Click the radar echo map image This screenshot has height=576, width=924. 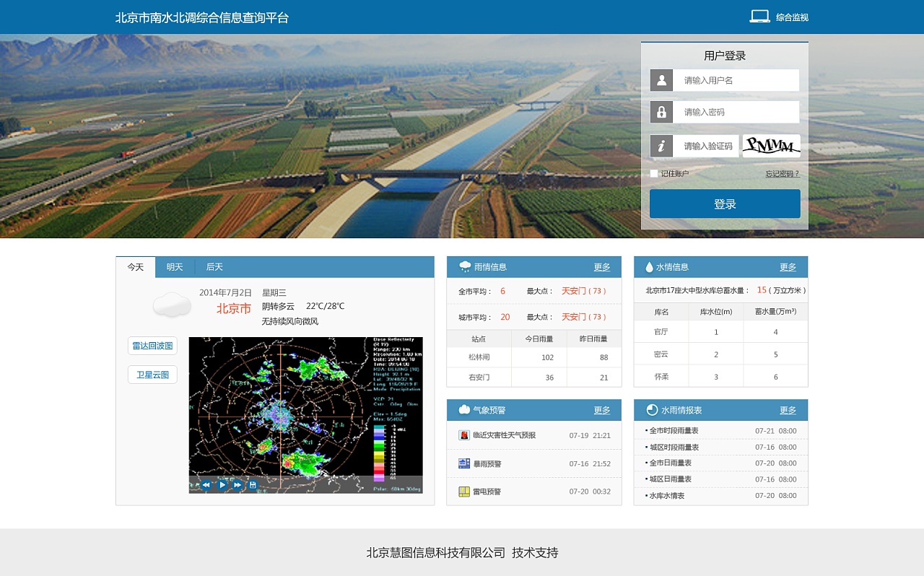point(305,415)
